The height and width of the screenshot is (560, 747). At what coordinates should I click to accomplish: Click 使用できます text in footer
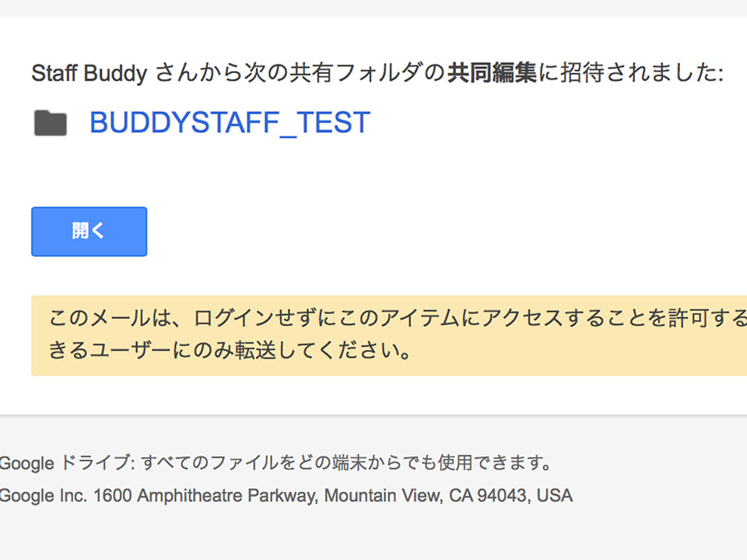coord(489,463)
